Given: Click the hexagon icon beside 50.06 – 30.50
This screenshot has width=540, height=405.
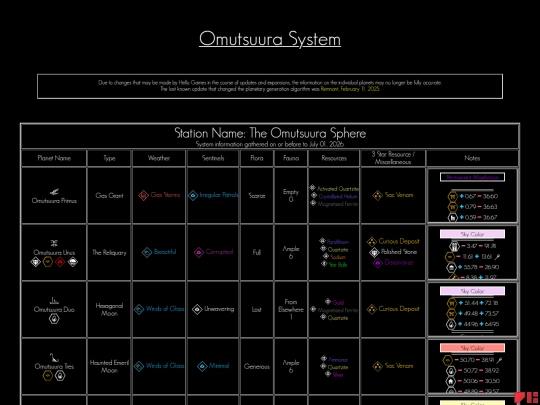Looking at the screenshot, I should point(451,381).
